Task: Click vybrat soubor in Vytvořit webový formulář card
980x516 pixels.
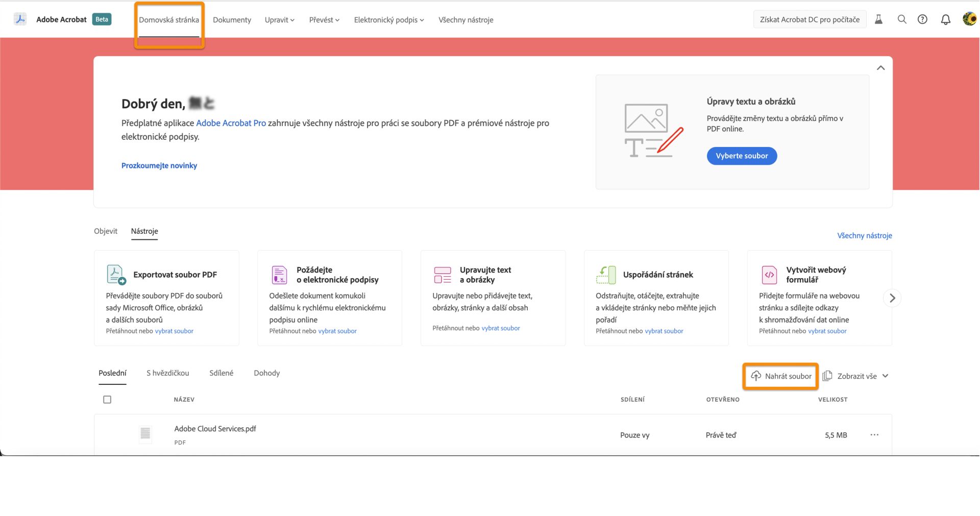Action: (x=827, y=331)
